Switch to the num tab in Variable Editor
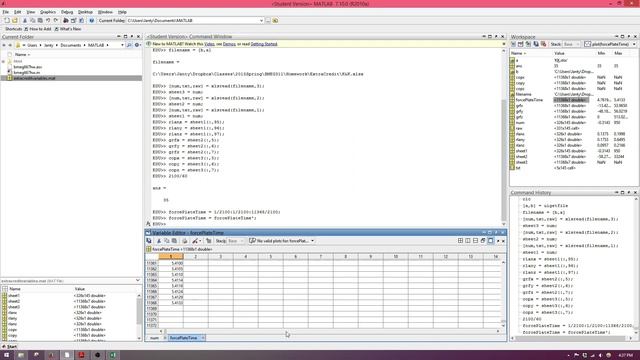The height and width of the screenshot is (360, 640). tap(154, 338)
